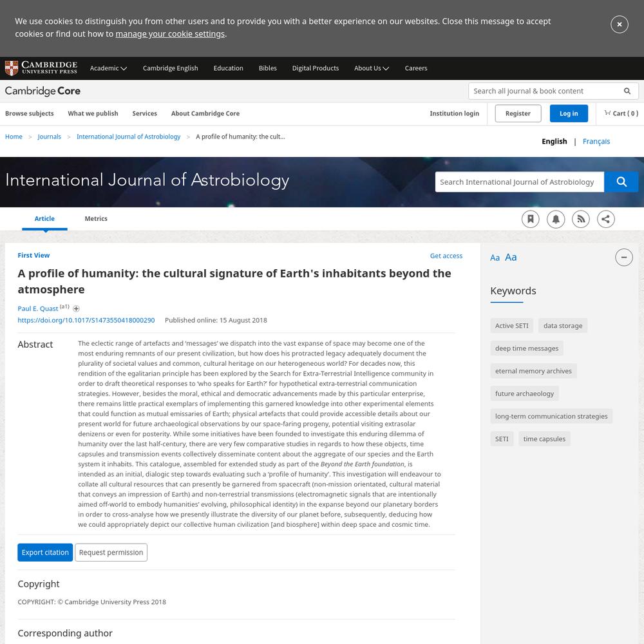Decrease text size with small Aa

[495, 258]
